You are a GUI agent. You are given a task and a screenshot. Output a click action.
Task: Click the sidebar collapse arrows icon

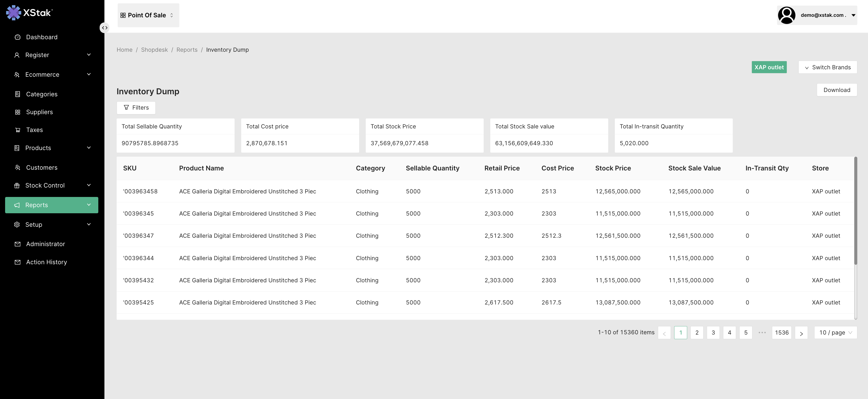coord(105,28)
